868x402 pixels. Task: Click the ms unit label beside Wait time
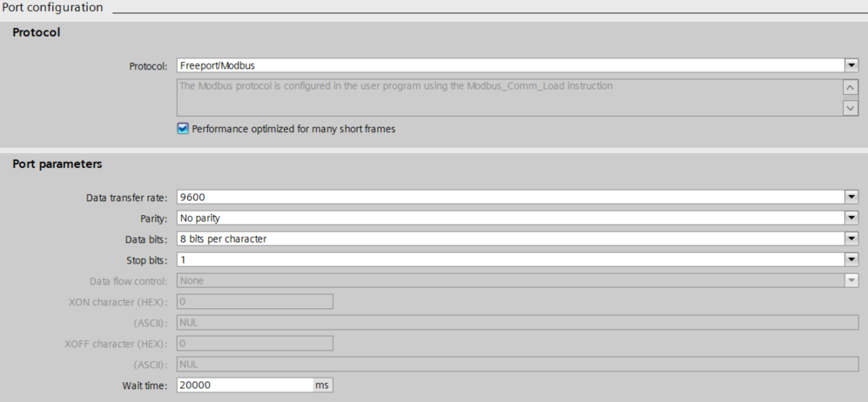[322, 385]
